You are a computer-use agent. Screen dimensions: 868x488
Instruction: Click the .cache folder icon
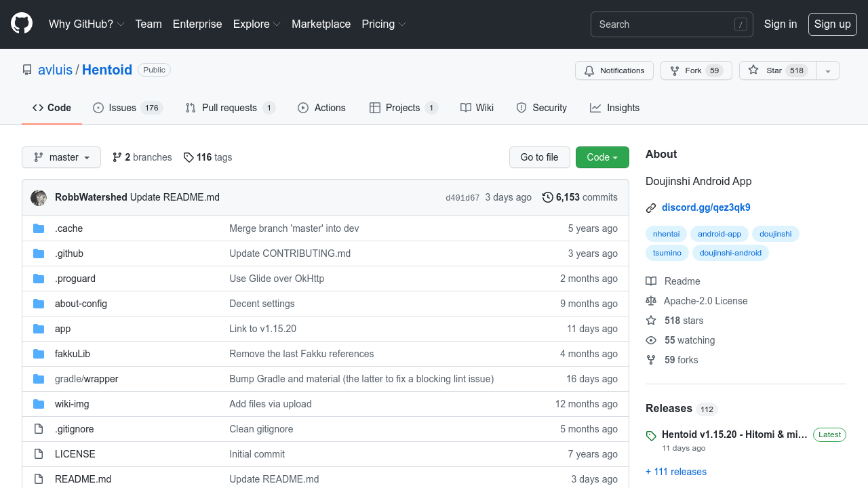pos(39,228)
